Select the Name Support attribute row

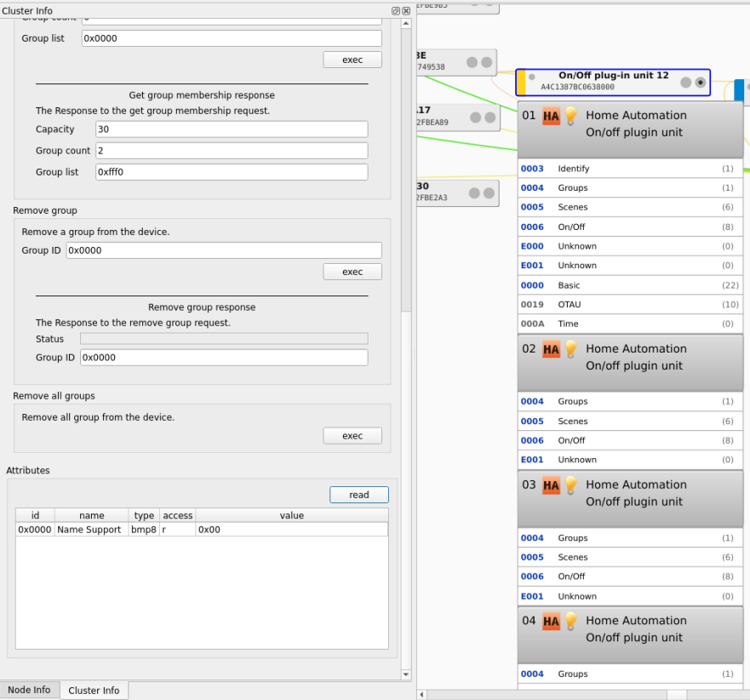coord(202,530)
